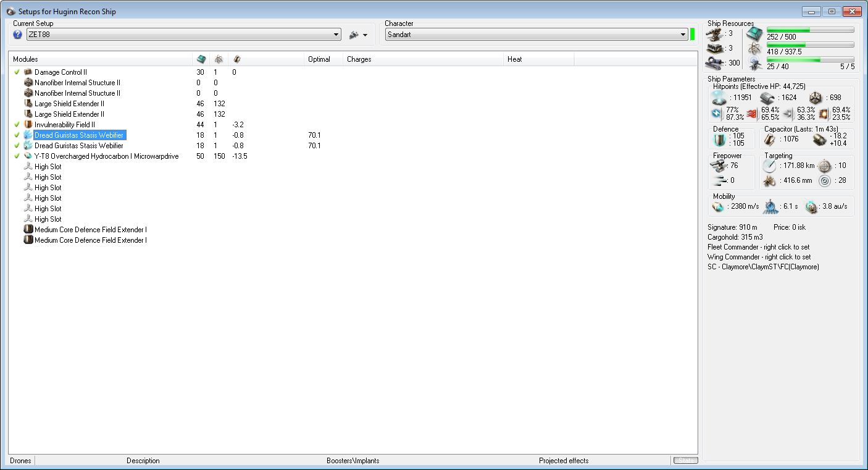This screenshot has width=868, height=470.
Task: Click the Invulnerability Field II module icon
Action: pyautogui.click(x=28, y=125)
